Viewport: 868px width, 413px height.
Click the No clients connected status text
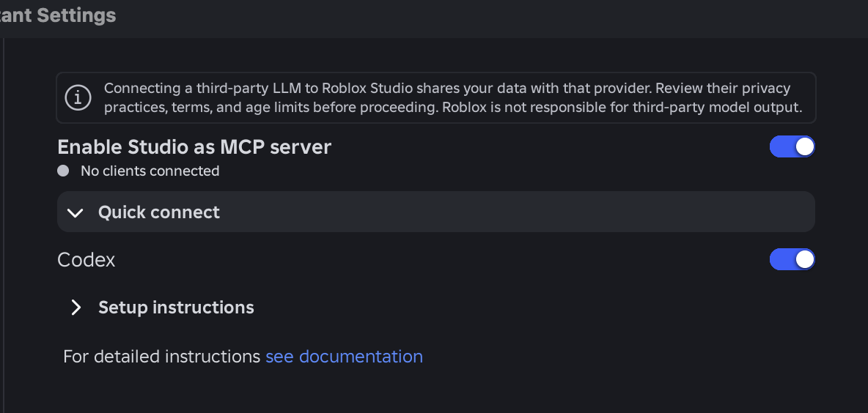pyautogui.click(x=150, y=171)
